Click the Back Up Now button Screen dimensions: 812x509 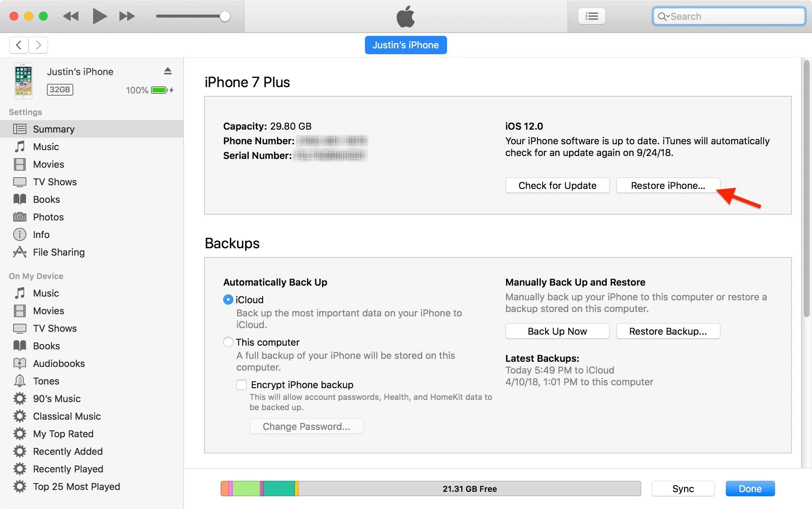(x=557, y=331)
